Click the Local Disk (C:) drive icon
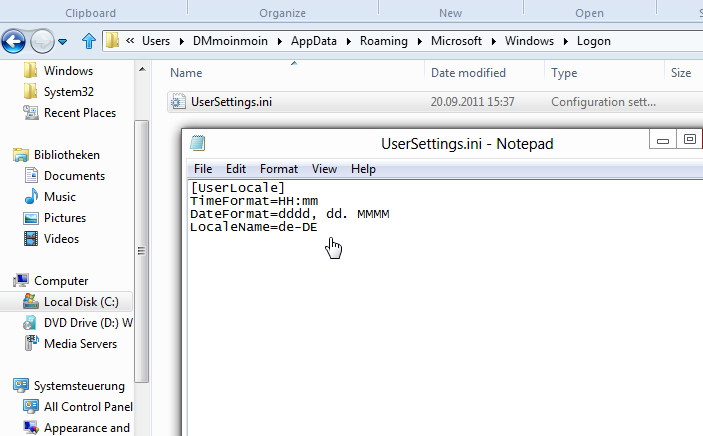703x436 pixels. coord(30,301)
